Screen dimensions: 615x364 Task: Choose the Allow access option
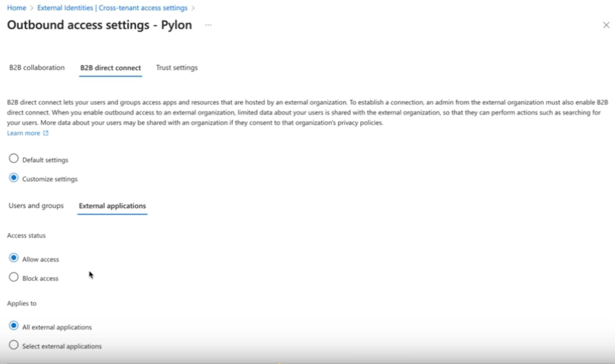(14, 258)
